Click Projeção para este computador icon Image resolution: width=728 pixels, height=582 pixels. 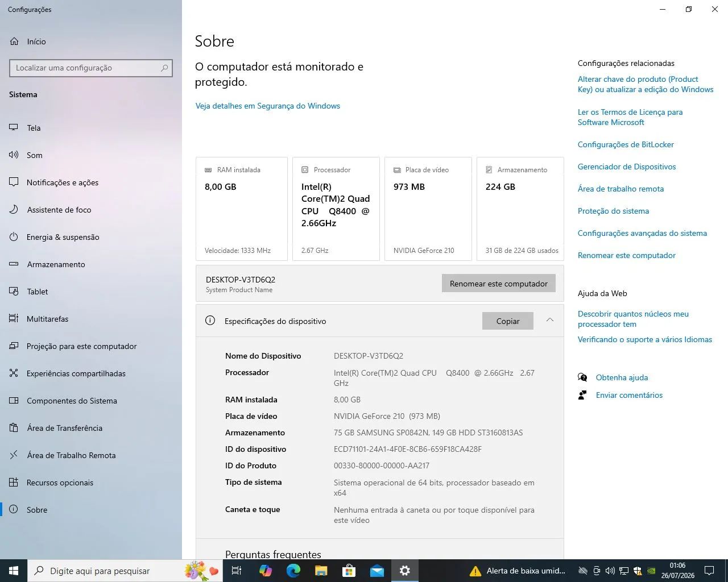(x=14, y=346)
